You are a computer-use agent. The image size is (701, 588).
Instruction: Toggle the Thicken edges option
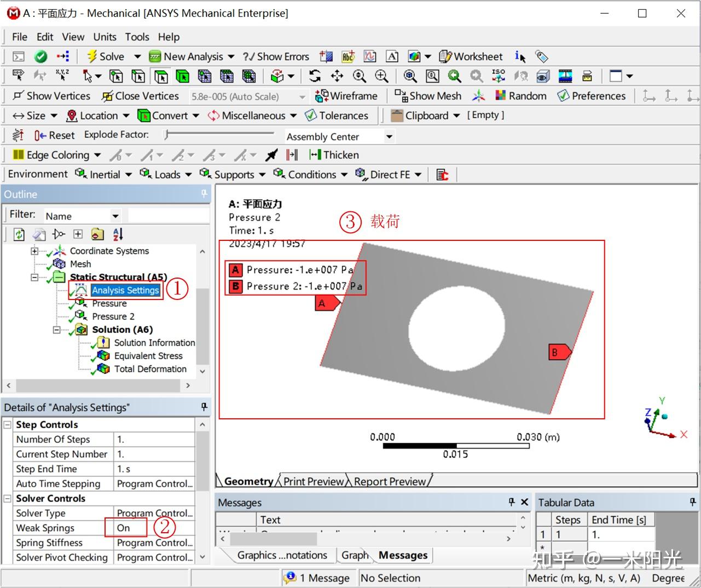(334, 155)
